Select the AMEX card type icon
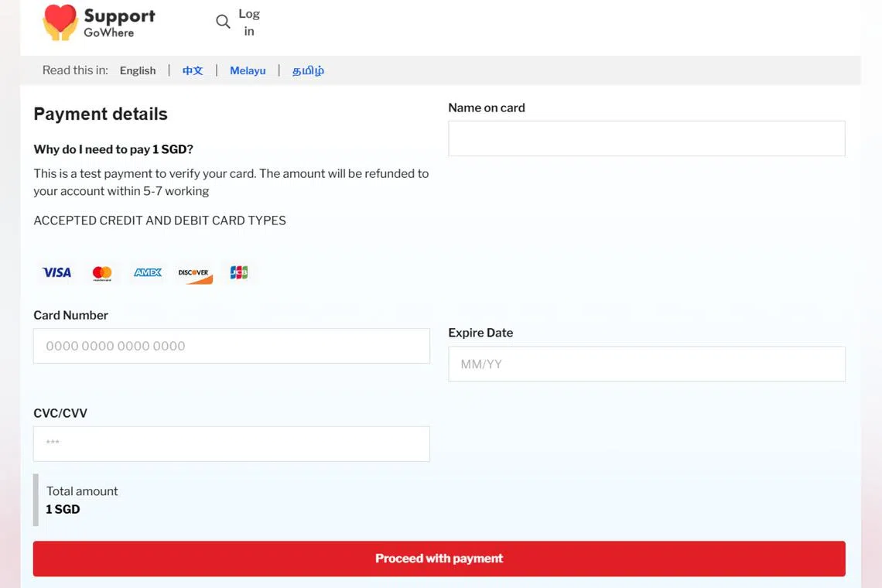Viewport: 882px width, 588px height. click(x=147, y=272)
